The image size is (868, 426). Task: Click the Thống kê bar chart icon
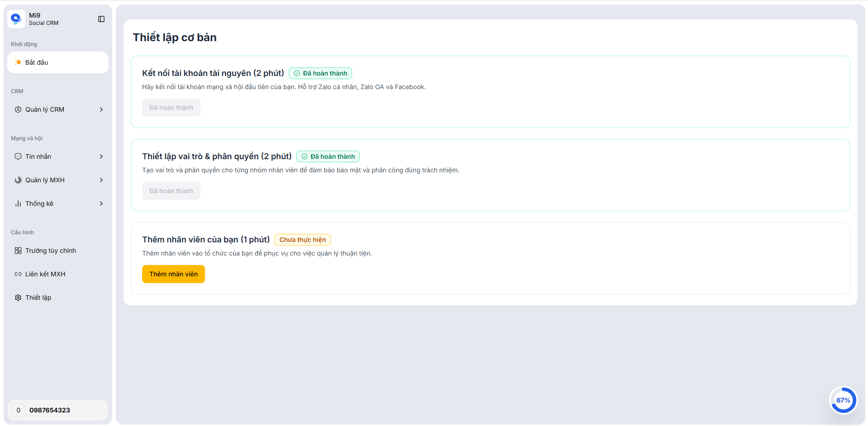click(x=18, y=204)
